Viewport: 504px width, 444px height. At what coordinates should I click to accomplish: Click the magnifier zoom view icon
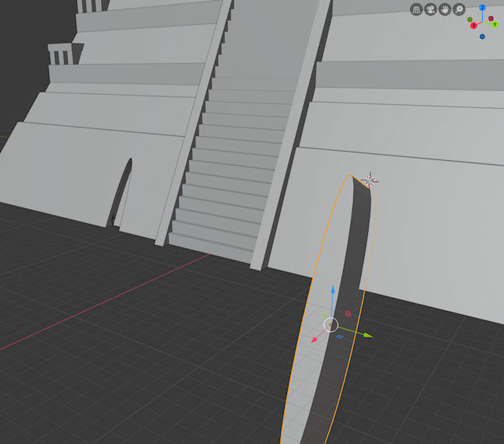point(459,9)
